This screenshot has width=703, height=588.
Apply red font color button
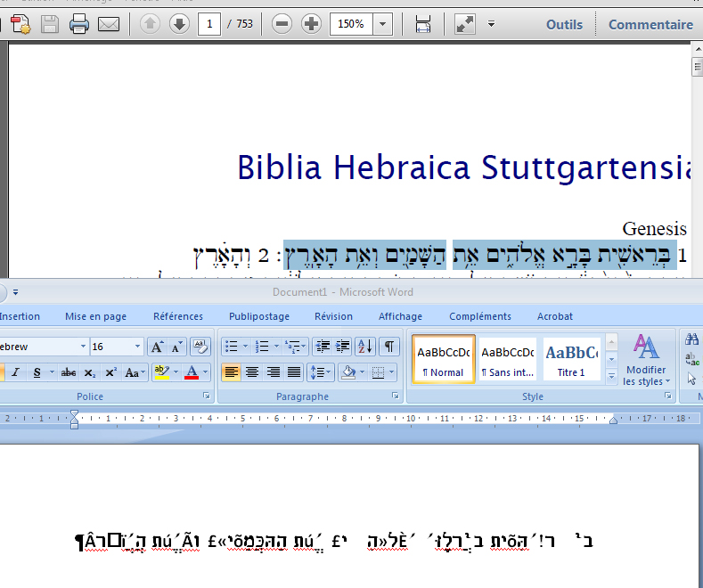192,372
